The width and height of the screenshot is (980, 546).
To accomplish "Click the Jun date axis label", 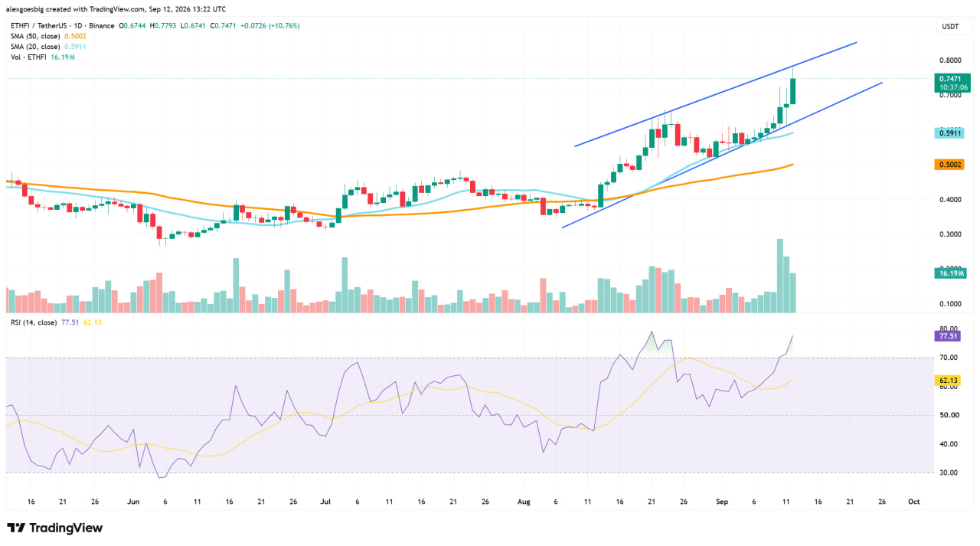I will click(133, 502).
